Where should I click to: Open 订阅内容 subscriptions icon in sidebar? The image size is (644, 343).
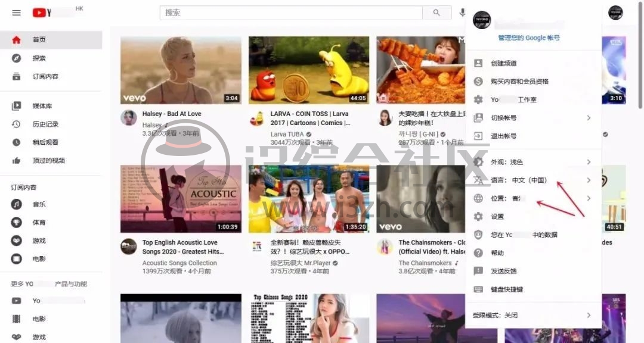coord(17,76)
